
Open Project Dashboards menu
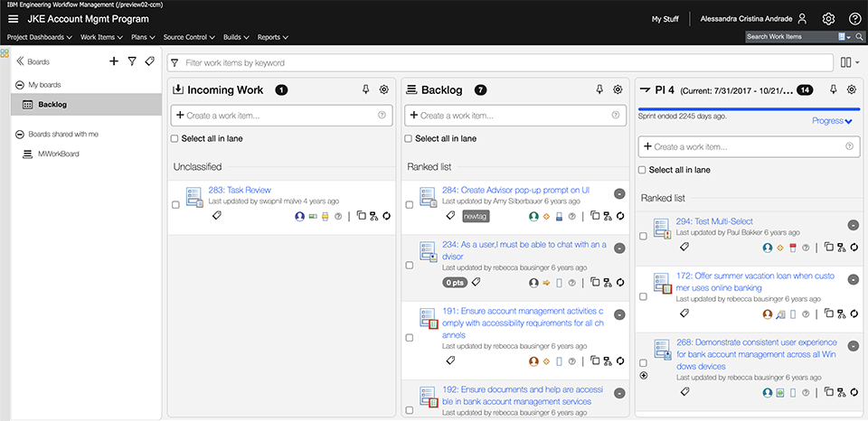tap(40, 38)
